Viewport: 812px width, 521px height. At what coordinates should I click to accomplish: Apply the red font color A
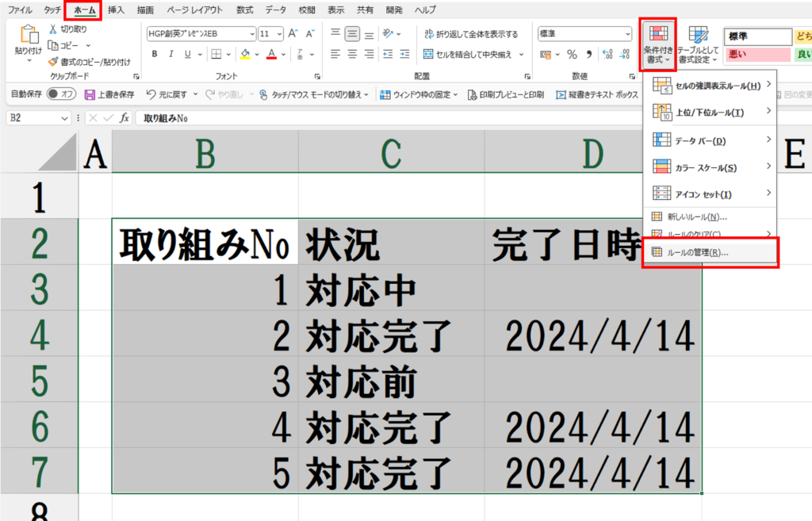tap(271, 54)
